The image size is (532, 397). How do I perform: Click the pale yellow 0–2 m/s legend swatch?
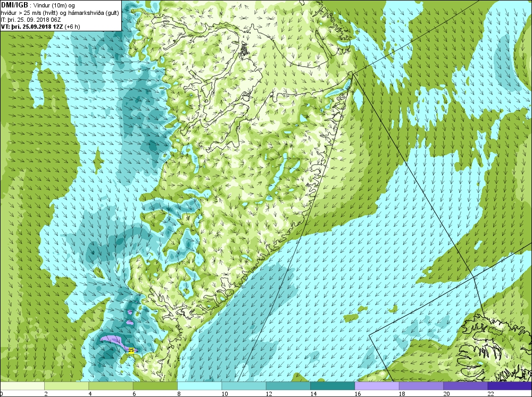click(22, 386)
